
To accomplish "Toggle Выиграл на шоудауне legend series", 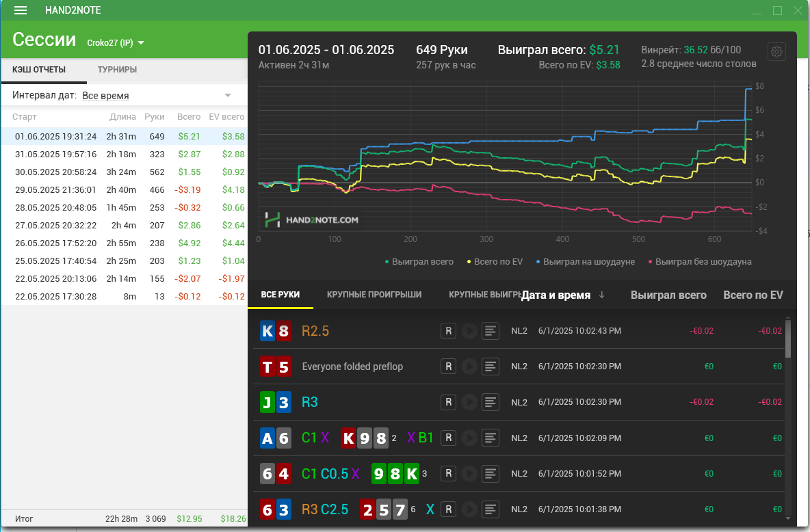I will pyautogui.click(x=586, y=261).
